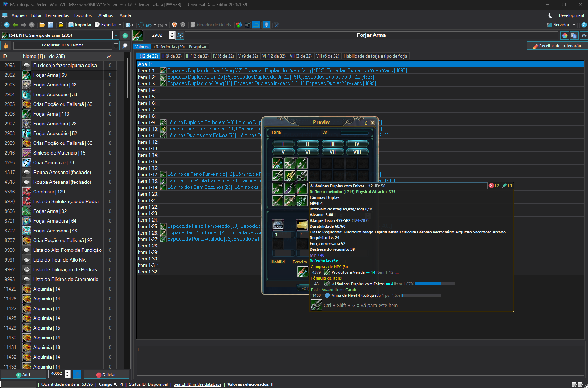Image resolution: width=588 pixels, height=388 pixels.
Task: Click the Importar button
Action: click(80, 25)
